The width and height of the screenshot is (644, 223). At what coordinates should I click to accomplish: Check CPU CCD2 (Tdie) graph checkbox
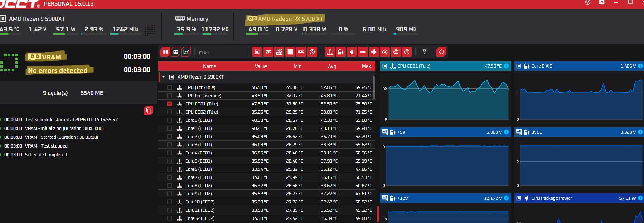[169, 112]
